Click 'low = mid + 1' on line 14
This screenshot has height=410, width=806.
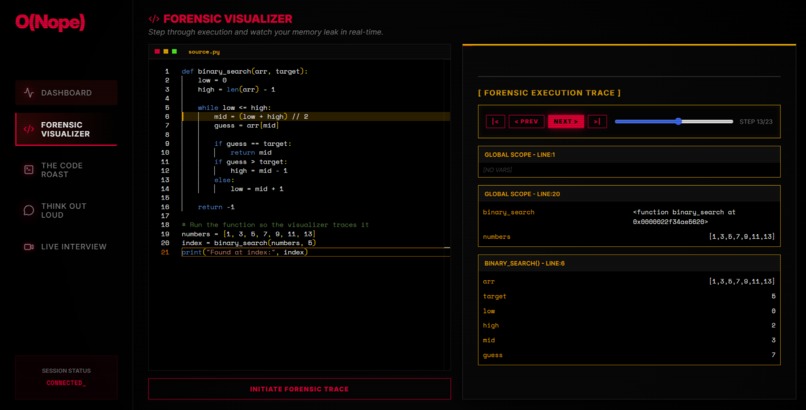(x=257, y=189)
